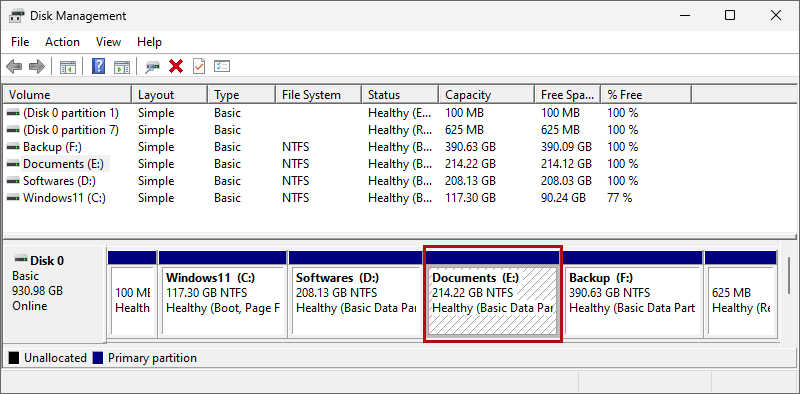The image size is (800, 394).
Task: Open the Action menu
Action: [x=62, y=42]
